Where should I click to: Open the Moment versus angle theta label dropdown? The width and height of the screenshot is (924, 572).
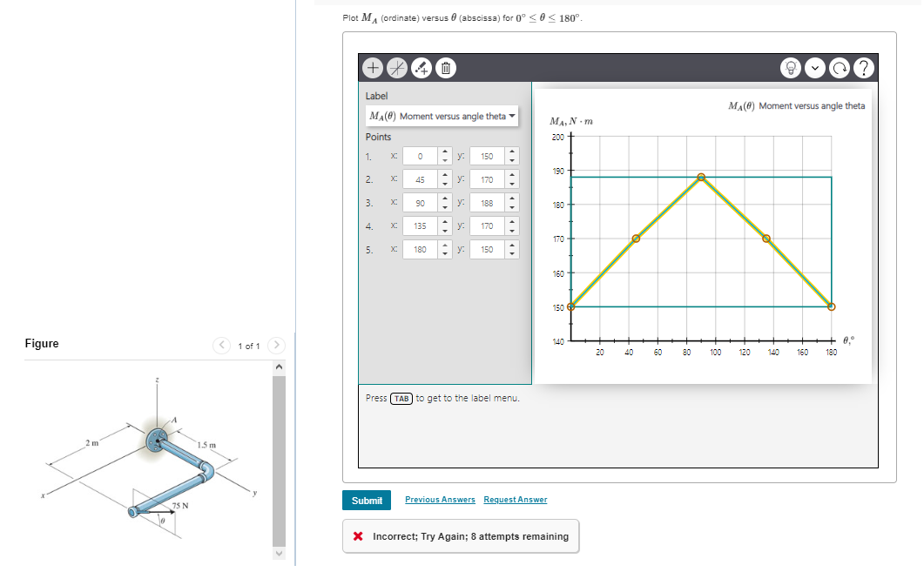pos(441,116)
